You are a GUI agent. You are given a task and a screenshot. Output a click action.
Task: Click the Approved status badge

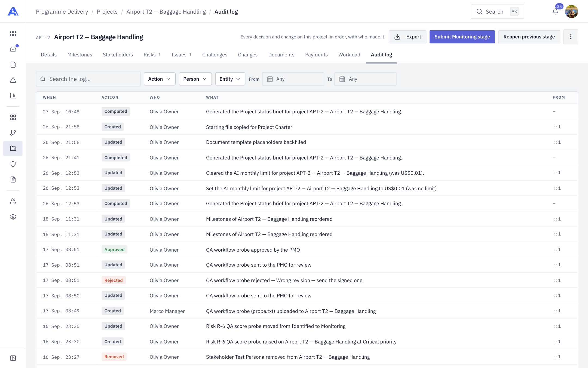click(114, 249)
